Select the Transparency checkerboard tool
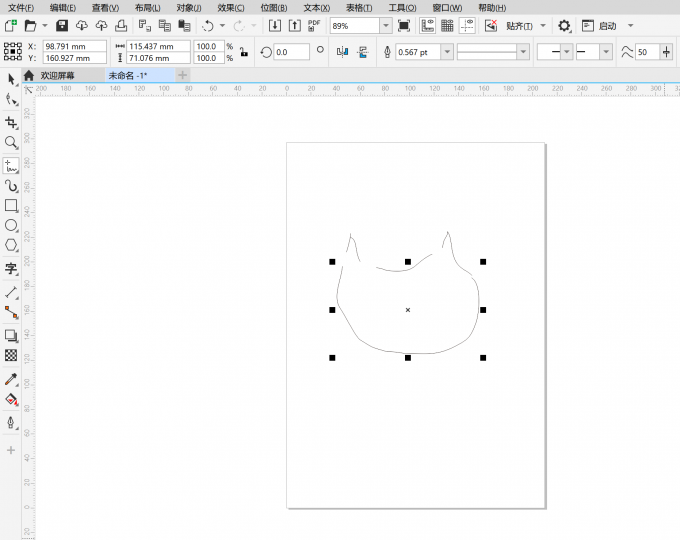680x540 pixels. [11, 356]
